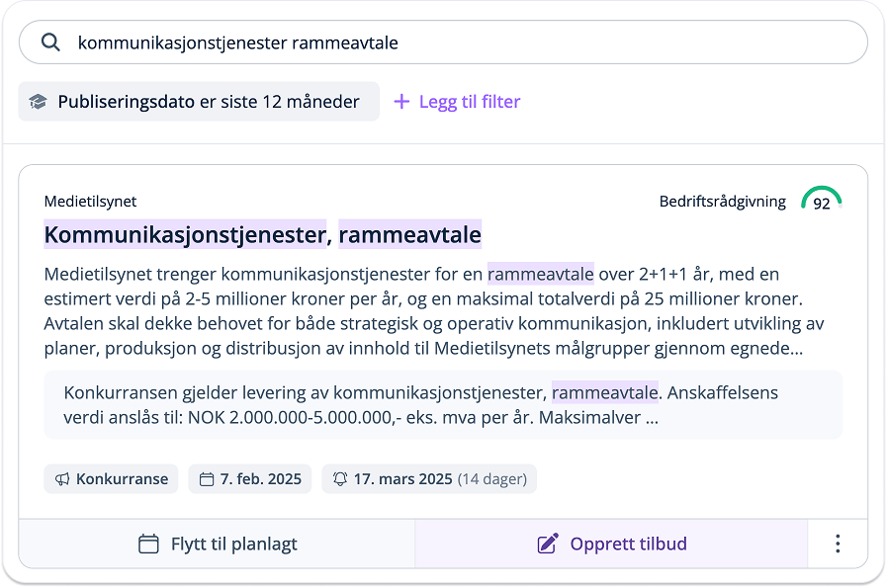Click the plus icon beside Legg til filter

point(401,101)
